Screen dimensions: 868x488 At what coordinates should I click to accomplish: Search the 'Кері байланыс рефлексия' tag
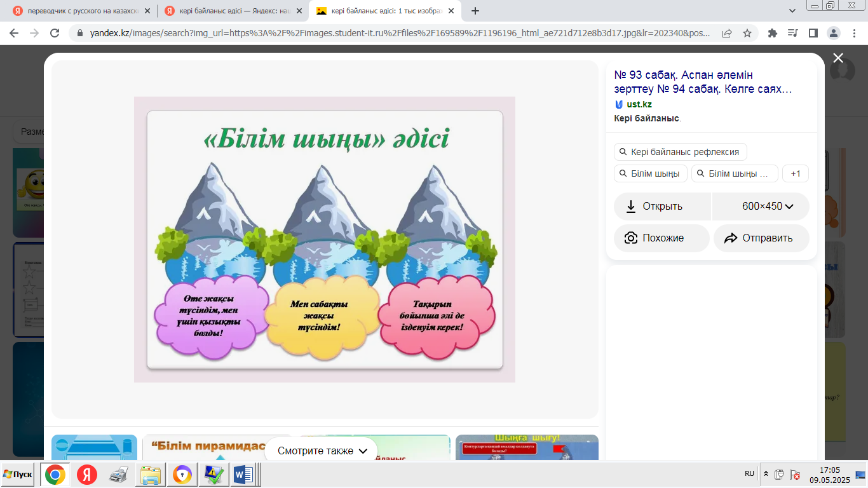click(x=681, y=152)
